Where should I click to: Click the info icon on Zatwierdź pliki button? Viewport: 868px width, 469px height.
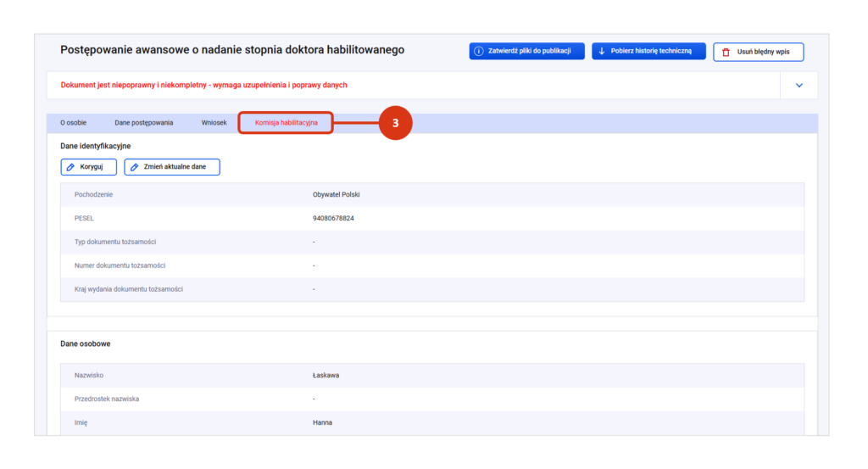click(479, 52)
